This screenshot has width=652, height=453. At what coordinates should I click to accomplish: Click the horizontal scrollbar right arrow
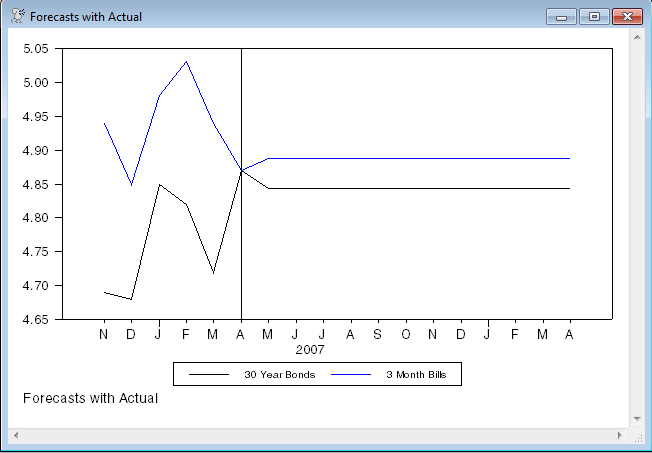point(621,436)
